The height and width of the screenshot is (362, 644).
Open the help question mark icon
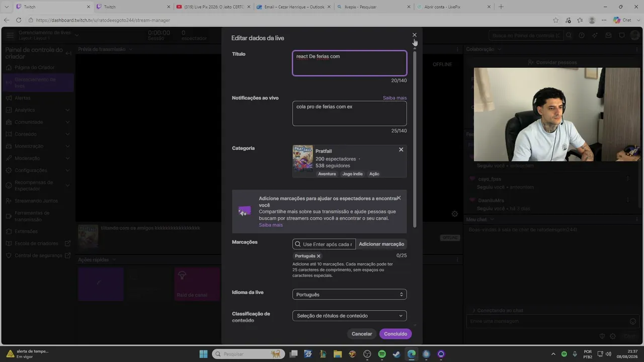click(x=582, y=36)
